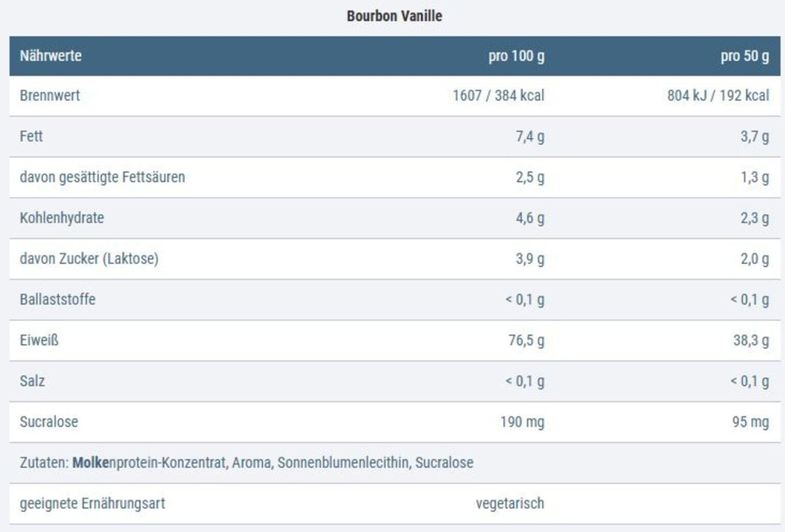The width and height of the screenshot is (785, 532).
Task: Select the "Ballaststoffe" row label
Action: [x=58, y=300]
